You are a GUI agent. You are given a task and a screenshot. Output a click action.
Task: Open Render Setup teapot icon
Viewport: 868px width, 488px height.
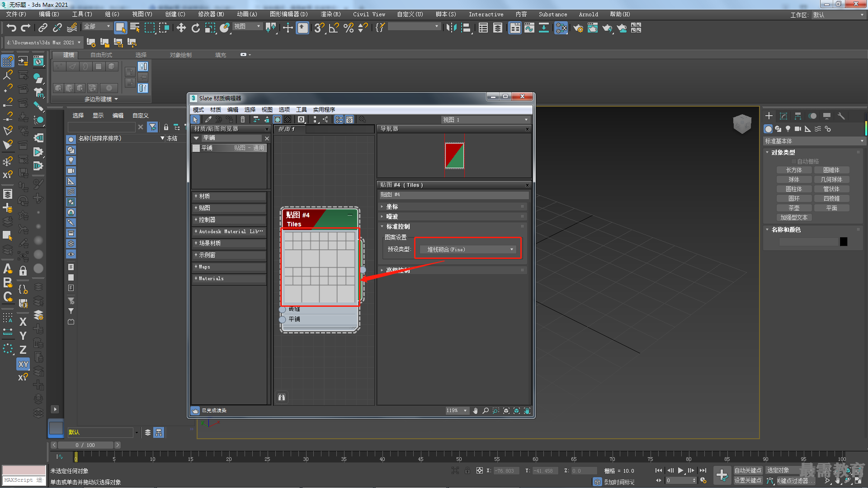tap(578, 28)
